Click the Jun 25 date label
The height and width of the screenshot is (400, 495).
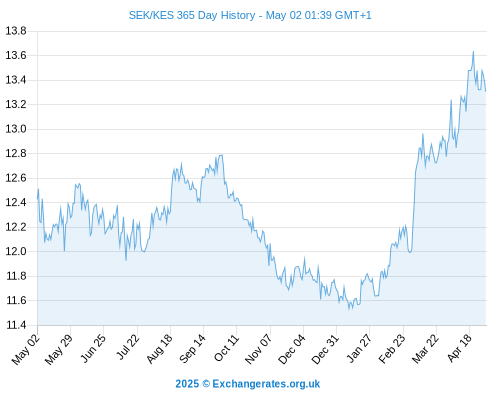(x=93, y=348)
